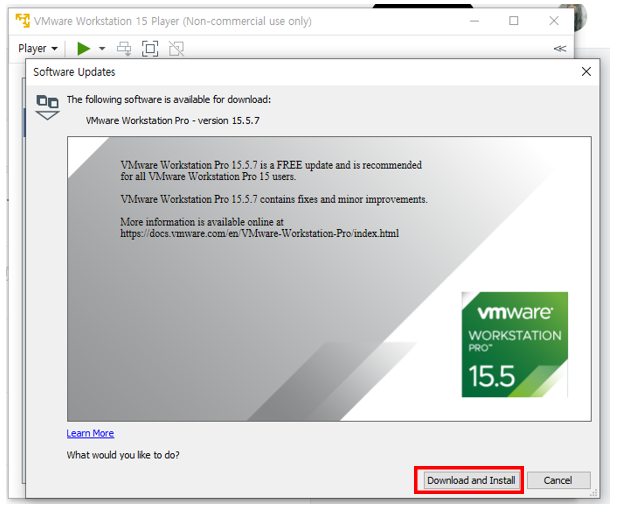Click 'What would you like to do?' text
The image size is (618, 511).
point(123,455)
